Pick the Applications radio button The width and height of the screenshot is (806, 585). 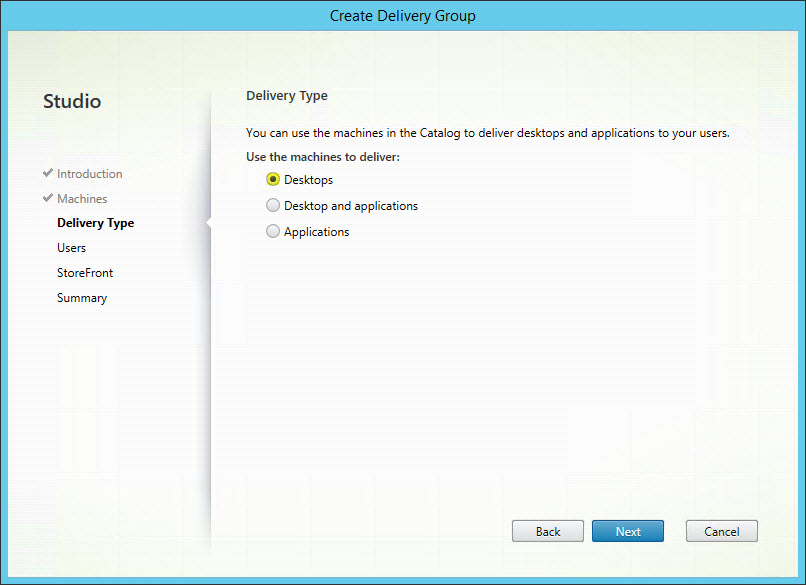(273, 232)
